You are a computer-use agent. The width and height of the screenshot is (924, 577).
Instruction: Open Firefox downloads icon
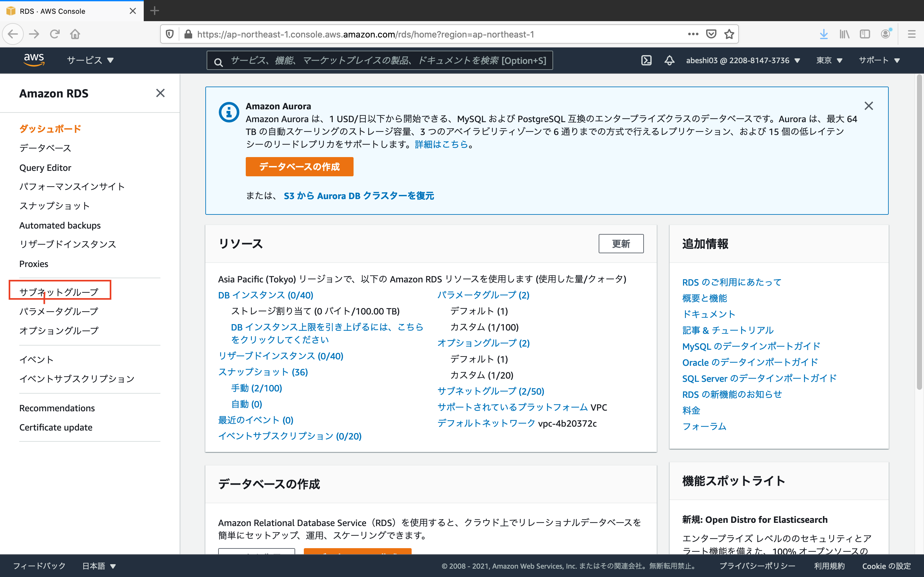[x=824, y=34]
